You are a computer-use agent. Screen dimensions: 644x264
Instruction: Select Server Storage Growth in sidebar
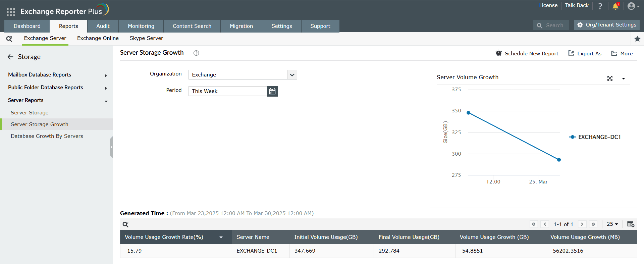coord(56,124)
